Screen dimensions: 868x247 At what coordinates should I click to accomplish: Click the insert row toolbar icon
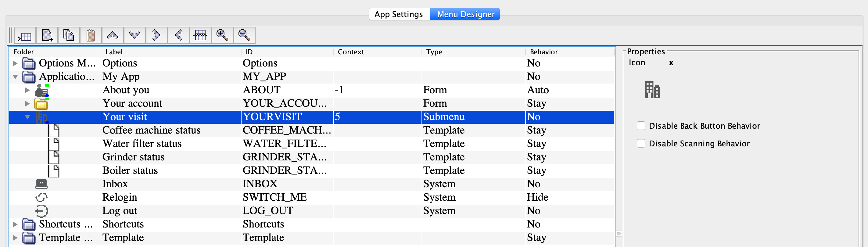25,35
